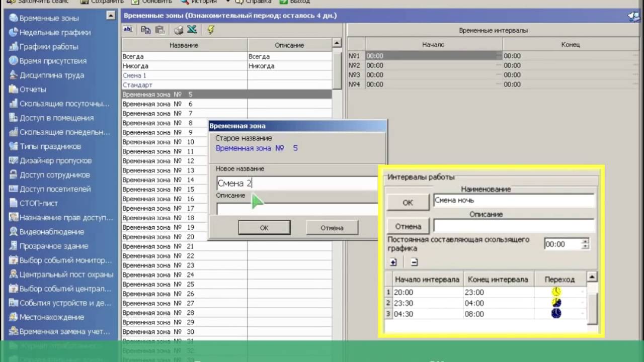The height and width of the screenshot is (362, 644).
Task: Click the Название column header
Action: [x=184, y=45]
